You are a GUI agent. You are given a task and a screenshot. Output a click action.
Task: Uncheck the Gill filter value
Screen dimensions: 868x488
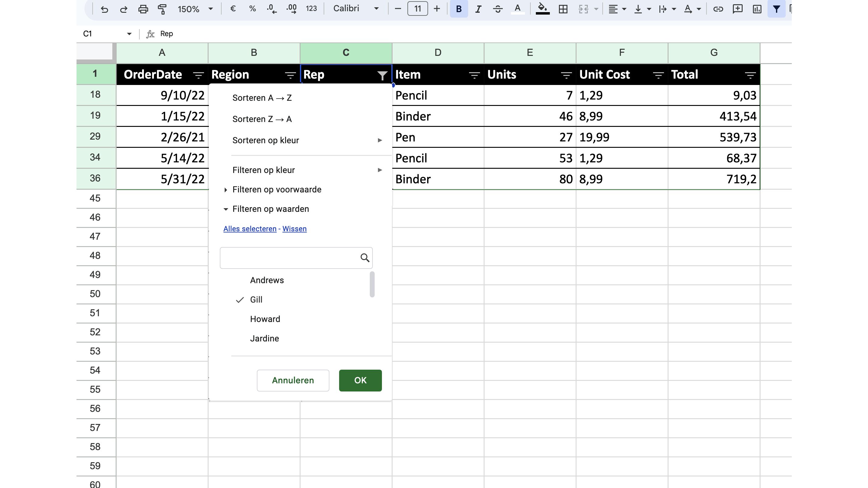(x=256, y=300)
